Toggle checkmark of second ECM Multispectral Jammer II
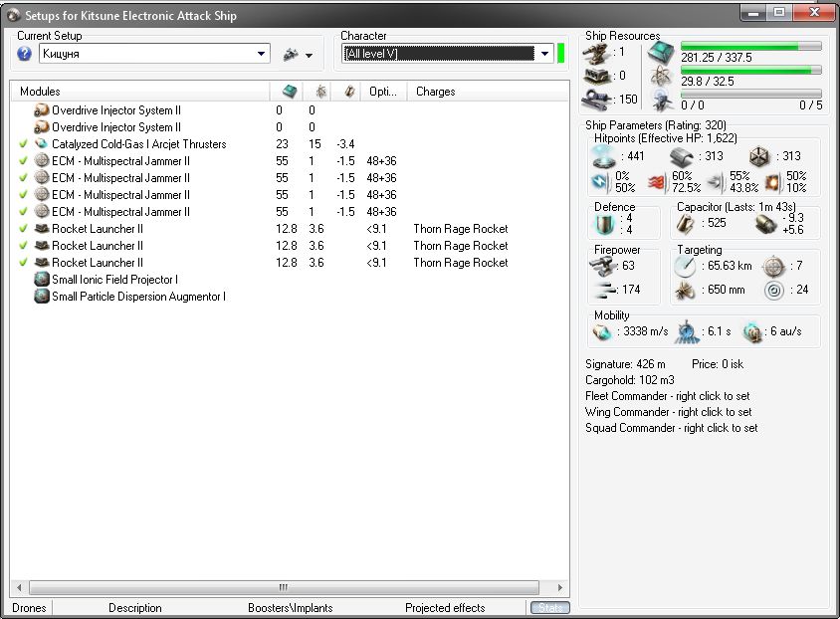 coord(23,178)
